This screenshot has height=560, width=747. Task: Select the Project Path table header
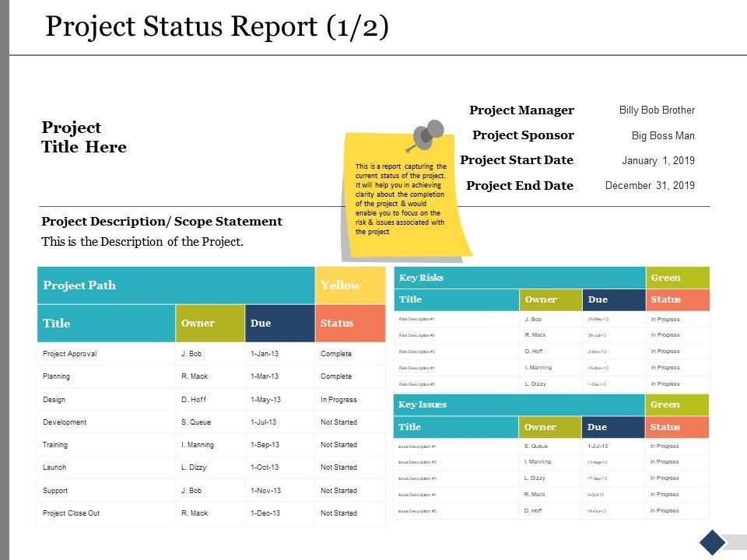[x=176, y=285]
